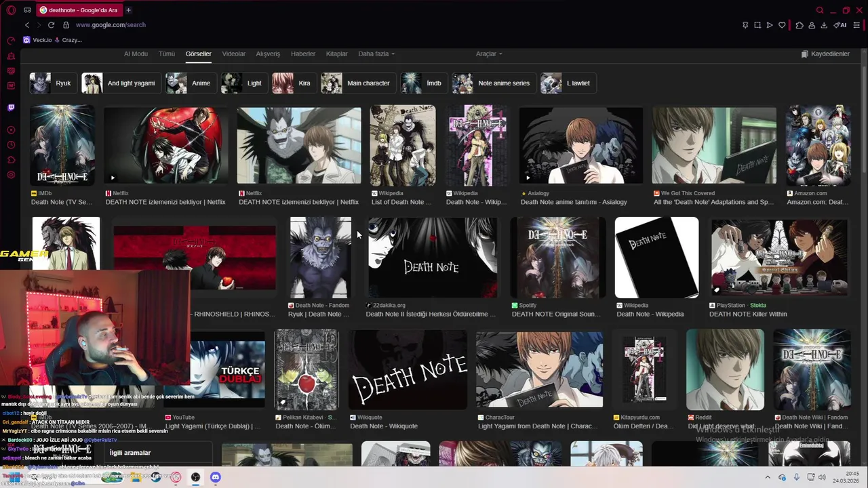Filter images by Light chip

point(244,83)
